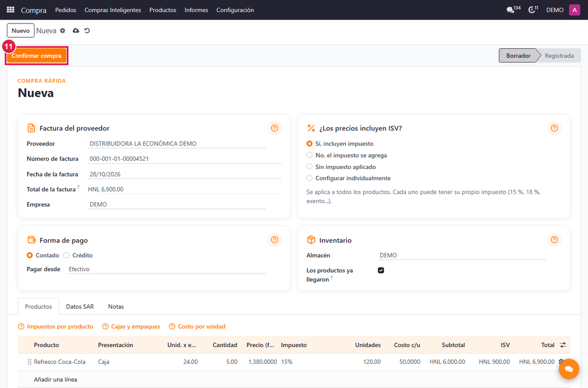The width and height of the screenshot is (588, 388).
Task: Open the chat messages icon with 134
Action: 513,10
